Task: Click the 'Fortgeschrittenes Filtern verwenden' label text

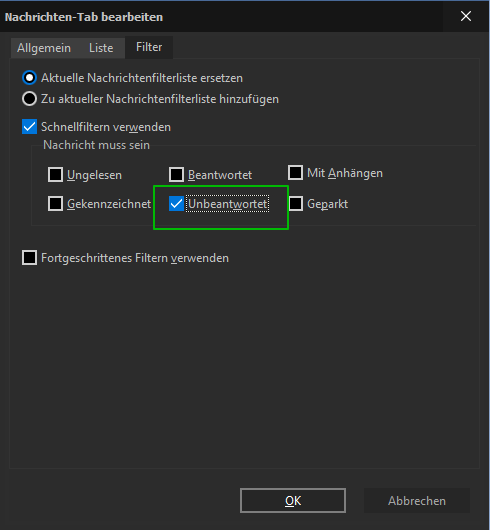Action: point(135,258)
